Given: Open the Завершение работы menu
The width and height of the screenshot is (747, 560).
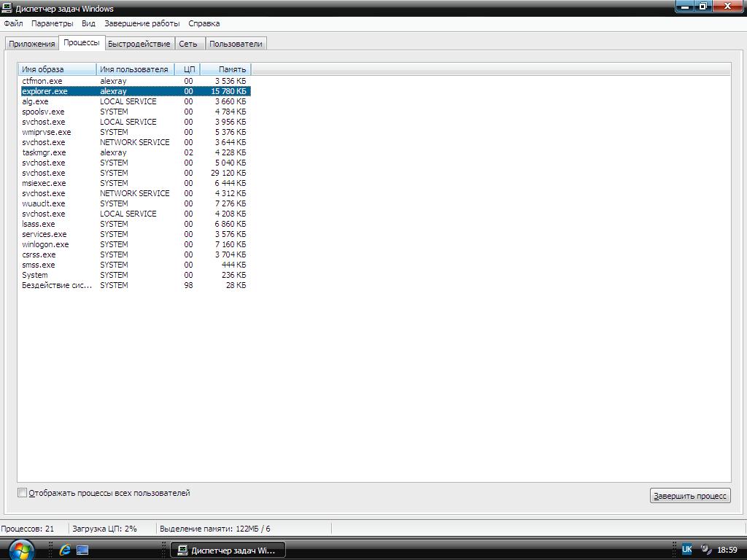Looking at the screenshot, I should click(x=142, y=23).
